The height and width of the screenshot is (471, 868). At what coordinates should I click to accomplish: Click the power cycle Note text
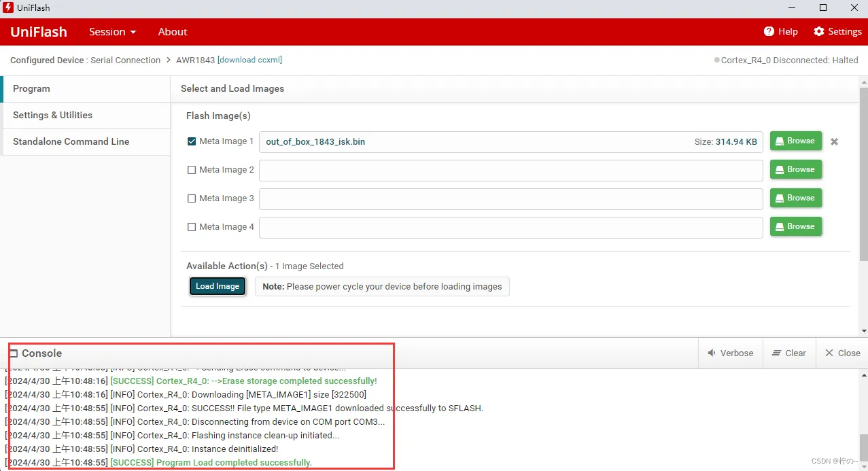point(382,287)
